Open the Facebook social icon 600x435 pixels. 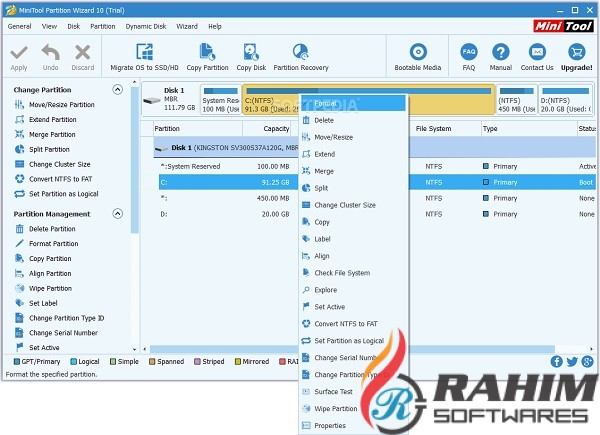click(556, 362)
